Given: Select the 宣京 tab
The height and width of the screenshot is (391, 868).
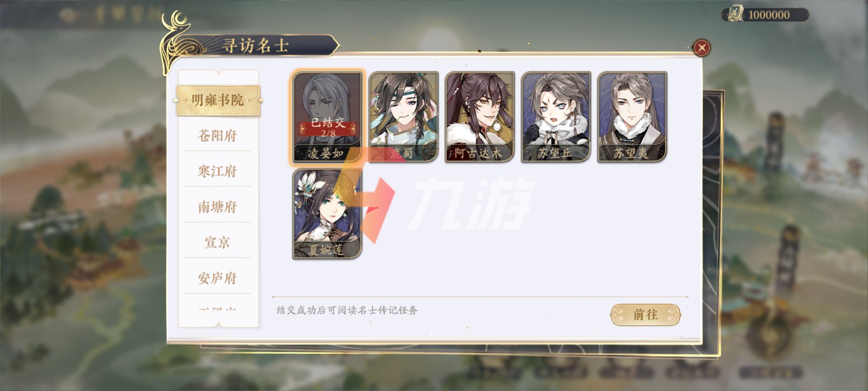Looking at the screenshot, I should click(217, 243).
